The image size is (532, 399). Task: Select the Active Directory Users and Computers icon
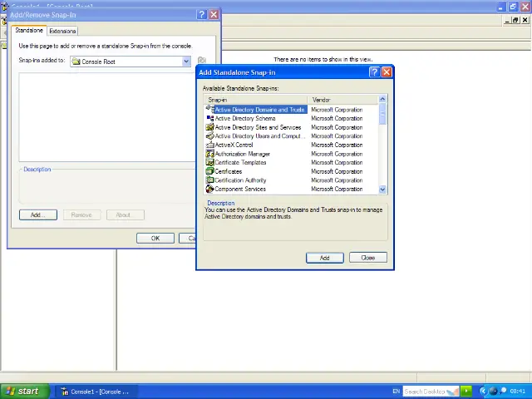tap(209, 136)
